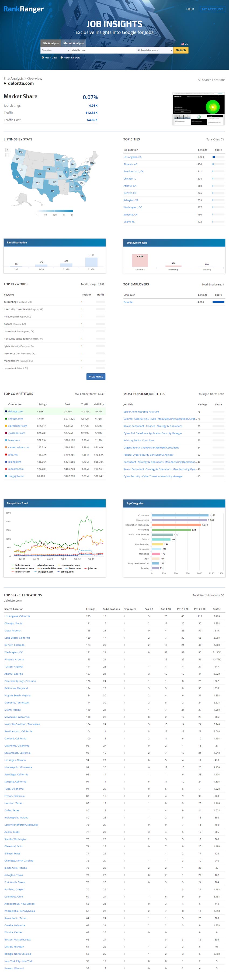229x980 pixels.
Task: Switch to the Site Analysis tab
Action: 51,43
